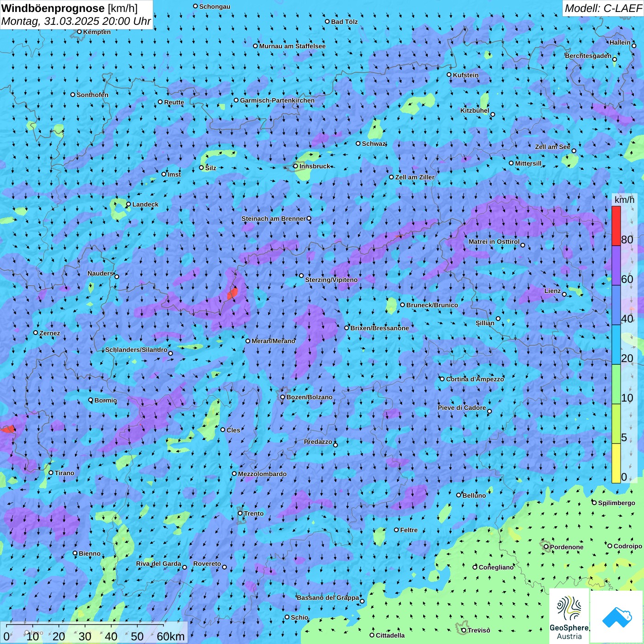Click the Zell am Ziller label

pos(415,177)
